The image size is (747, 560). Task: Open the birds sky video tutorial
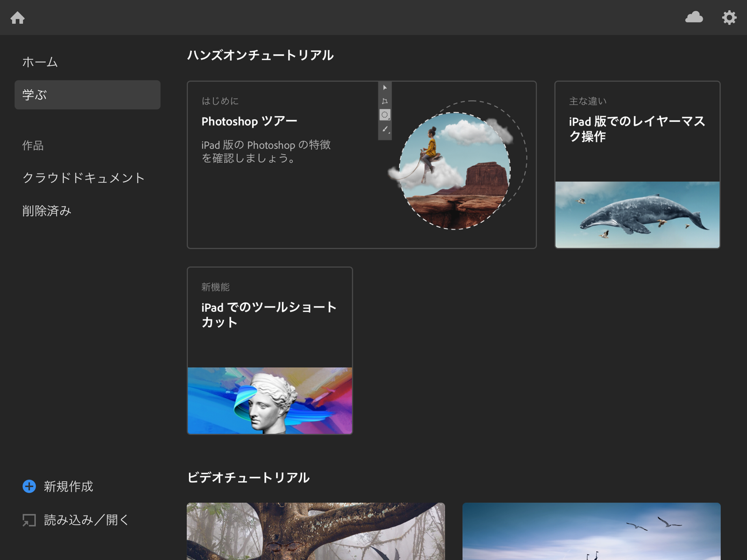point(592,531)
